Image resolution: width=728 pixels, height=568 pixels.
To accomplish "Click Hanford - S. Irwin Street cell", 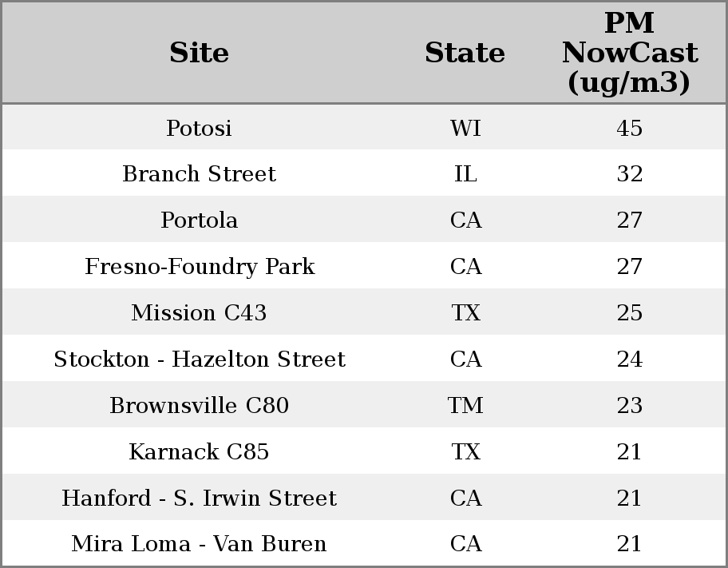I will (x=199, y=498).
